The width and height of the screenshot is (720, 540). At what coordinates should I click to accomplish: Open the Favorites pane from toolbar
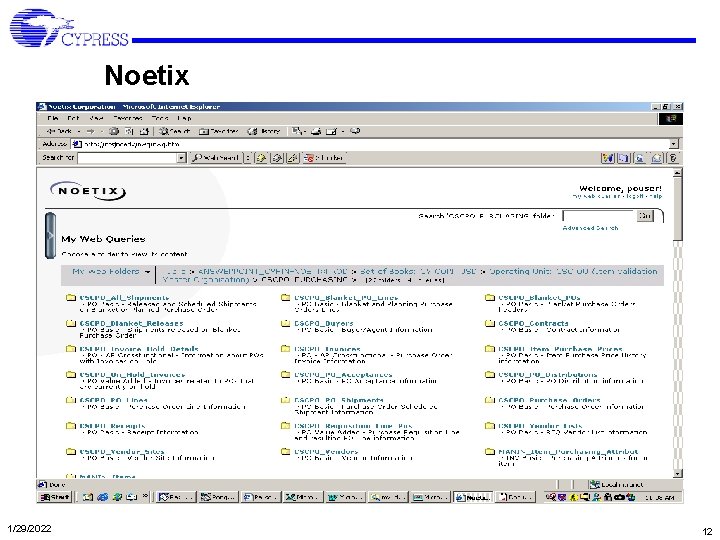coord(219,131)
